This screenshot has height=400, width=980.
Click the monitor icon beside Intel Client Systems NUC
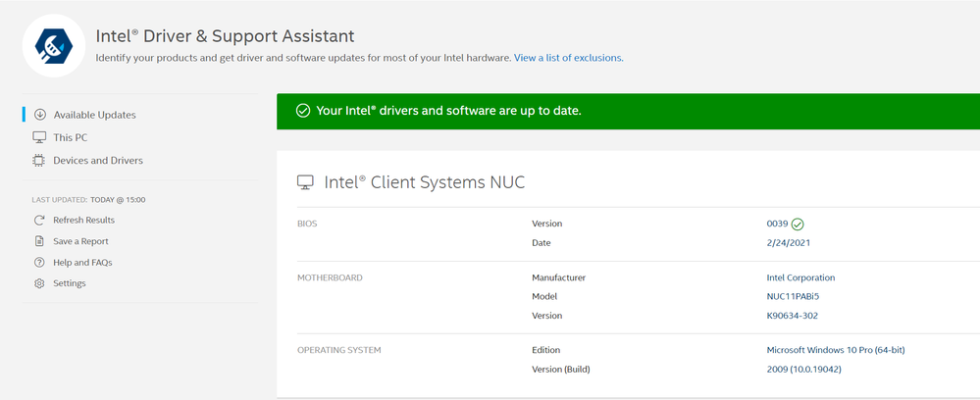(x=305, y=182)
